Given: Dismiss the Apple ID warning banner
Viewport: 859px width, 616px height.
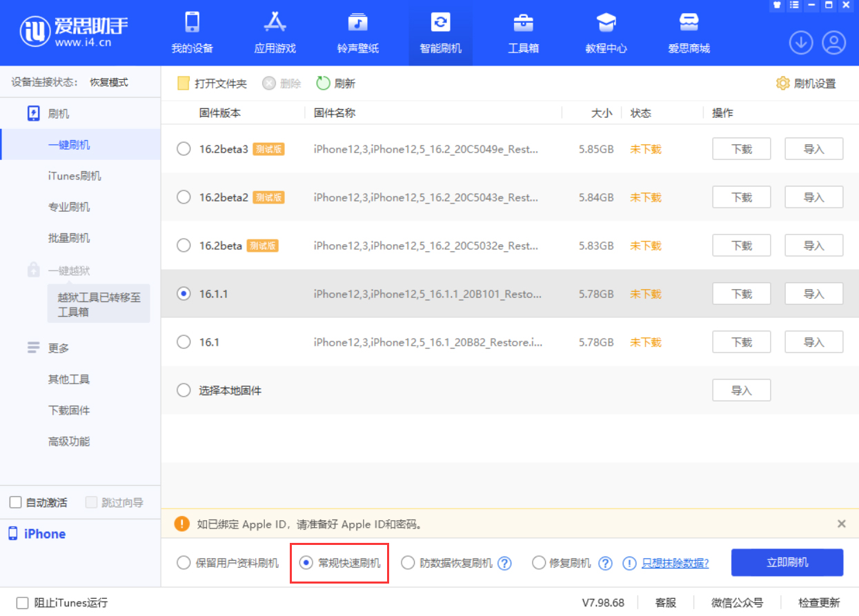Looking at the screenshot, I should click(841, 524).
